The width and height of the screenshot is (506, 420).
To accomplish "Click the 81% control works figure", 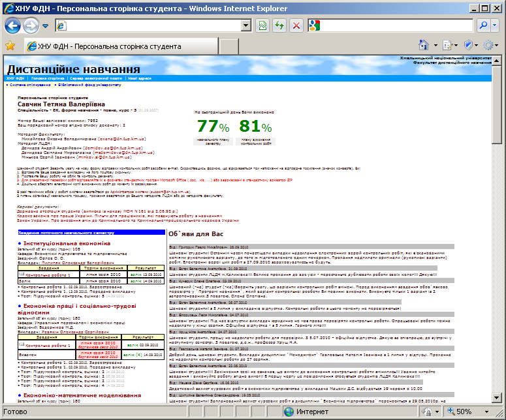I will pyautogui.click(x=255, y=126).
